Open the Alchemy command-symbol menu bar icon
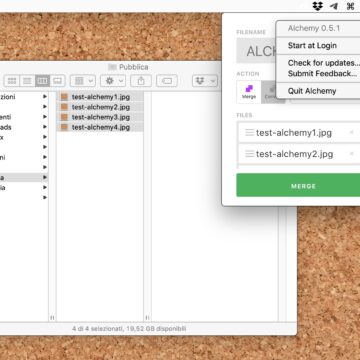 tap(350, 6)
